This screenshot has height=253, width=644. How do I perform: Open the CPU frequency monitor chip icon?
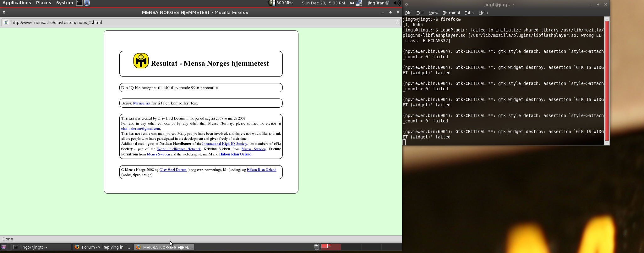click(272, 3)
